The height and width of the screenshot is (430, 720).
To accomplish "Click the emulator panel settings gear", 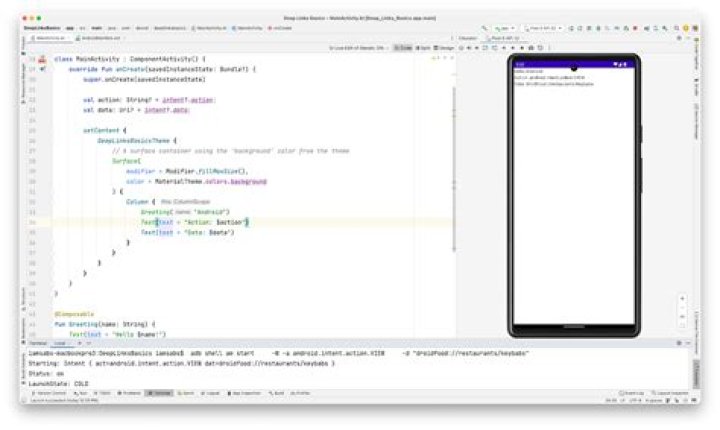I will pos(679,38).
